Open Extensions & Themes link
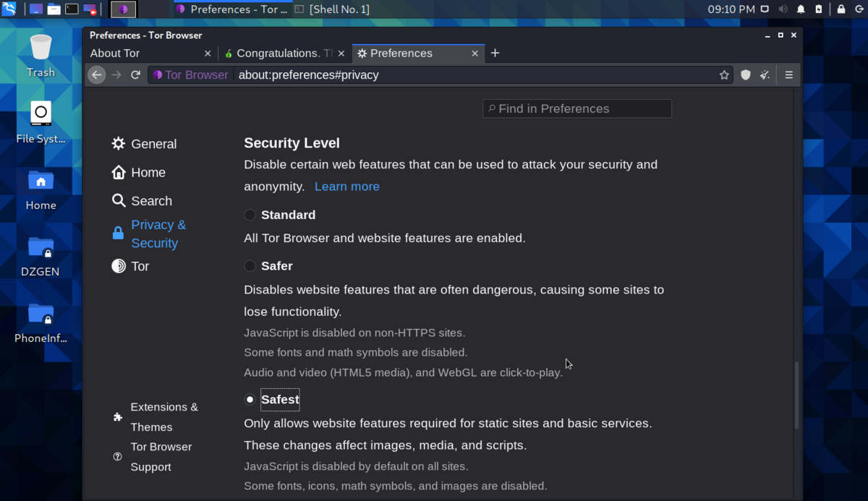Image resolution: width=868 pixels, height=501 pixels. click(156, 417)
